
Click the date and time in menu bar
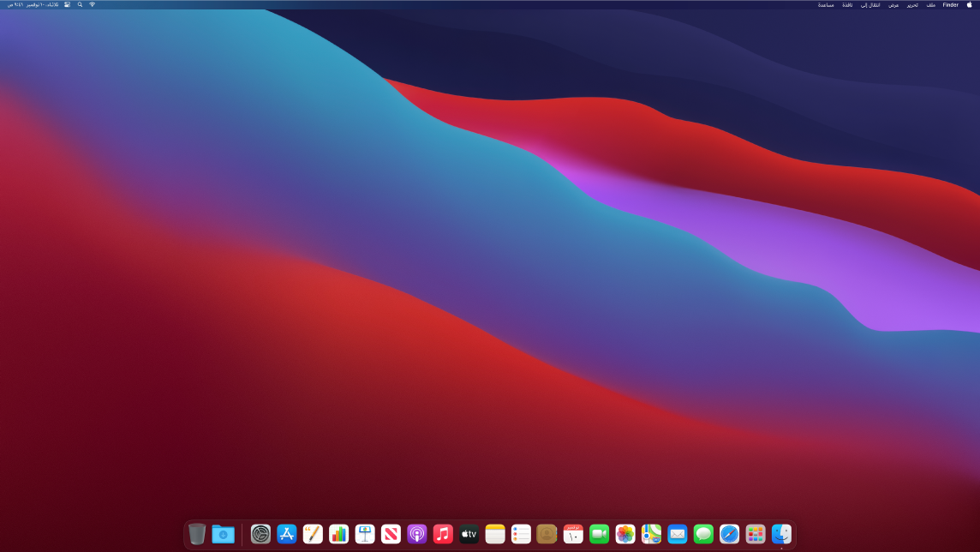33,4
